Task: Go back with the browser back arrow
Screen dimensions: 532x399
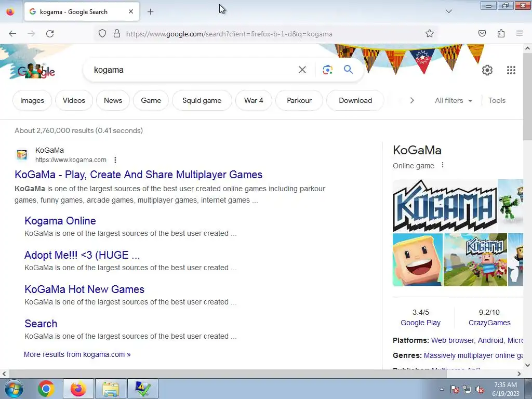Action: pyautogui.click(x=12, y=34)
